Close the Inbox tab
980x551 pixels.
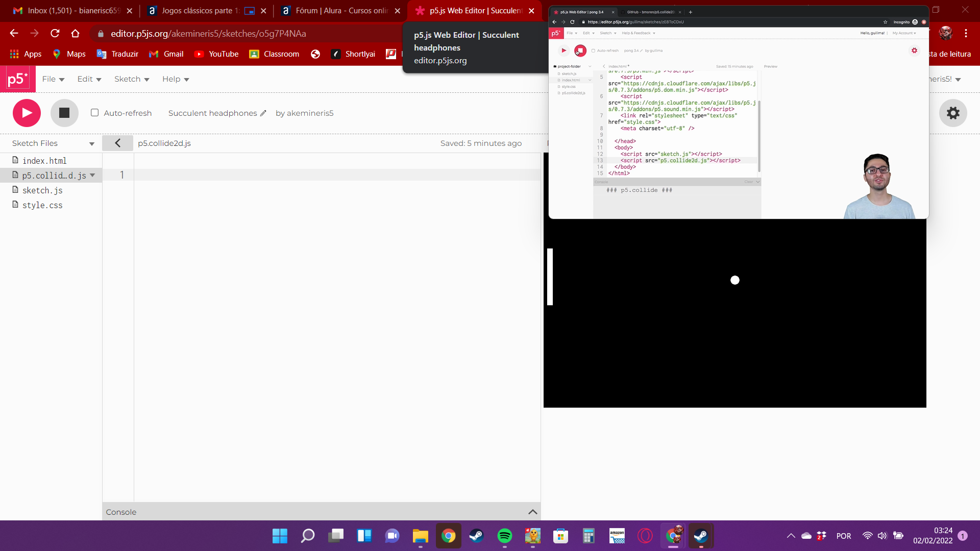[129, 11]
